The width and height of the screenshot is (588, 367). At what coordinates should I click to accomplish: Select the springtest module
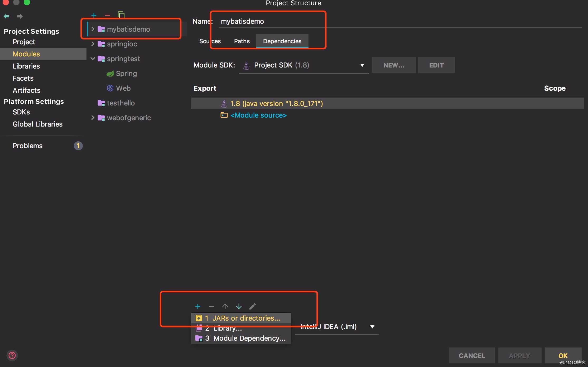coord(123,59)
